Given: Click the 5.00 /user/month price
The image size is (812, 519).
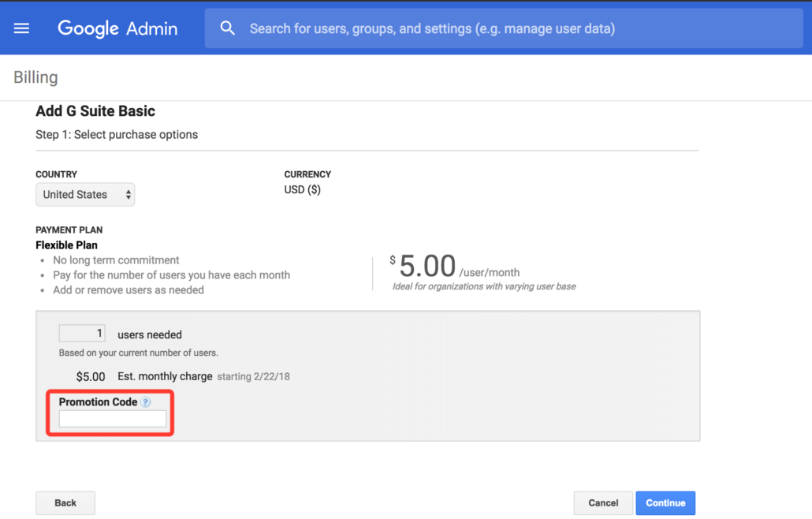Looking at the screenshot, I should [x=455, y=267].
